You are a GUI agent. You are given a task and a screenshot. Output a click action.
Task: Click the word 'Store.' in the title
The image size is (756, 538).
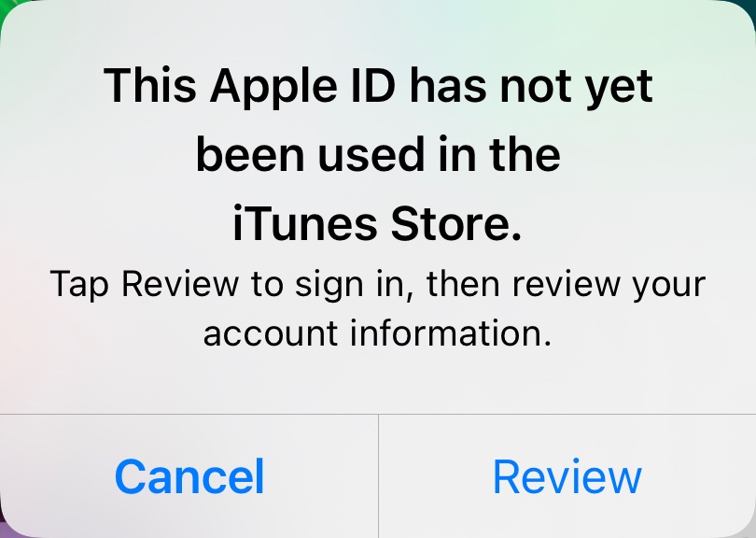pos(456,224)
